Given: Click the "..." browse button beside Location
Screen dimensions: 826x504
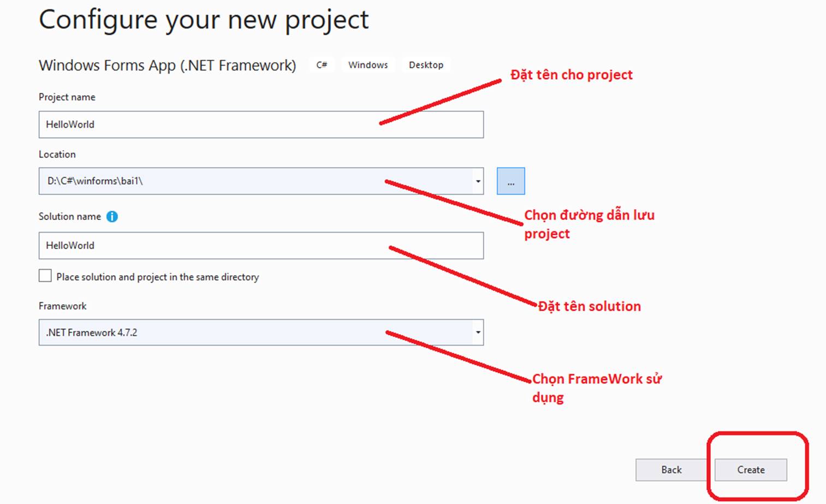Looking at the screenshot, I should coord(510,181).
